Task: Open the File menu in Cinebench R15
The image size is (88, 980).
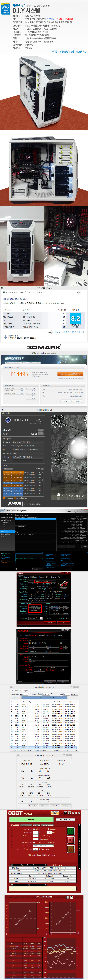Action: 3,413
